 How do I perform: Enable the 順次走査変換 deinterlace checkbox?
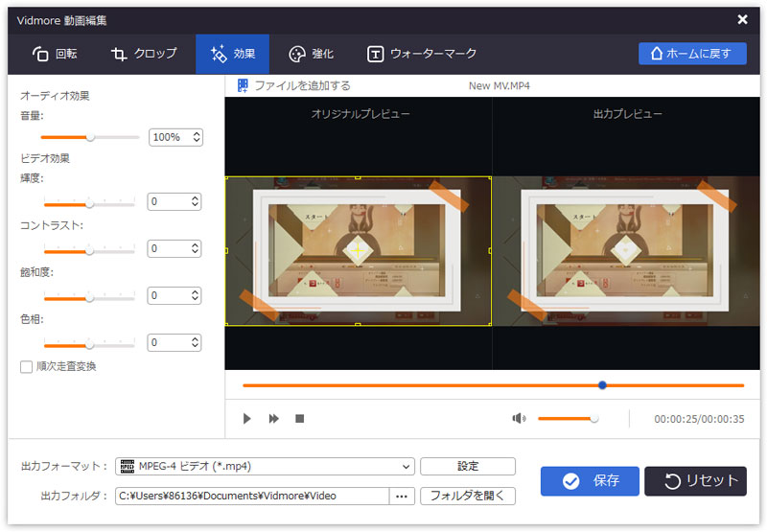point(27,367)
